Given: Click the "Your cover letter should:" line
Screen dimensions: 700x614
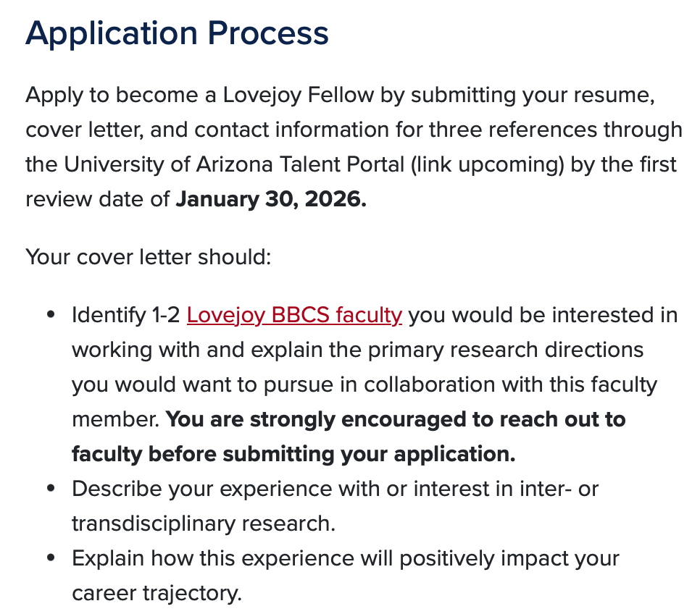Looking at the screenshot, I should [x=148, y=256].
